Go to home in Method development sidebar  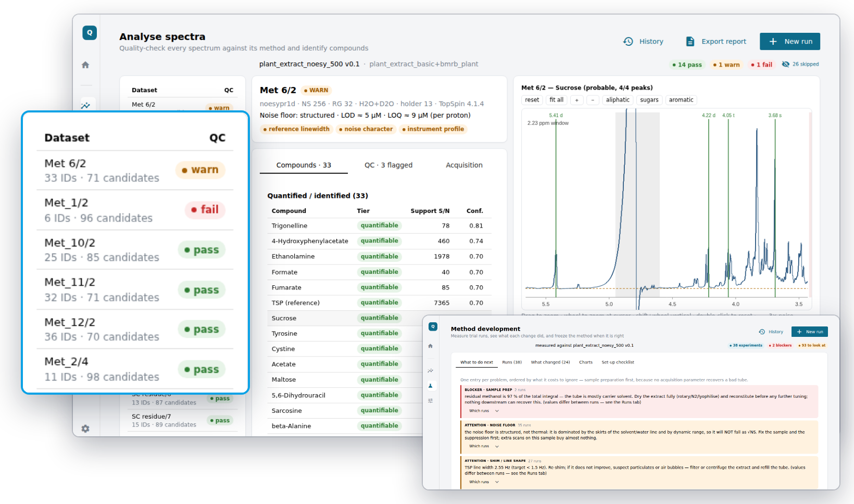430,346
